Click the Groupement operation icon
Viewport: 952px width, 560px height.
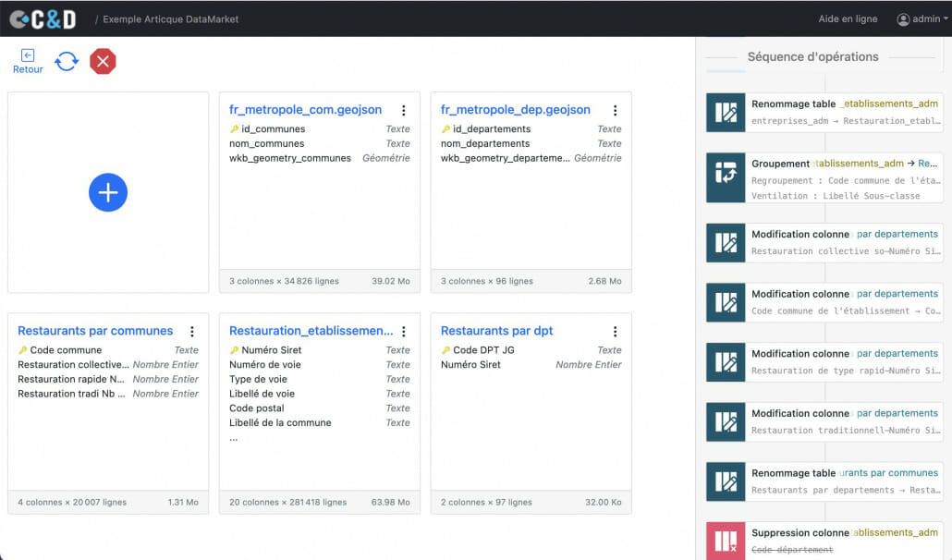pos(726,177)
